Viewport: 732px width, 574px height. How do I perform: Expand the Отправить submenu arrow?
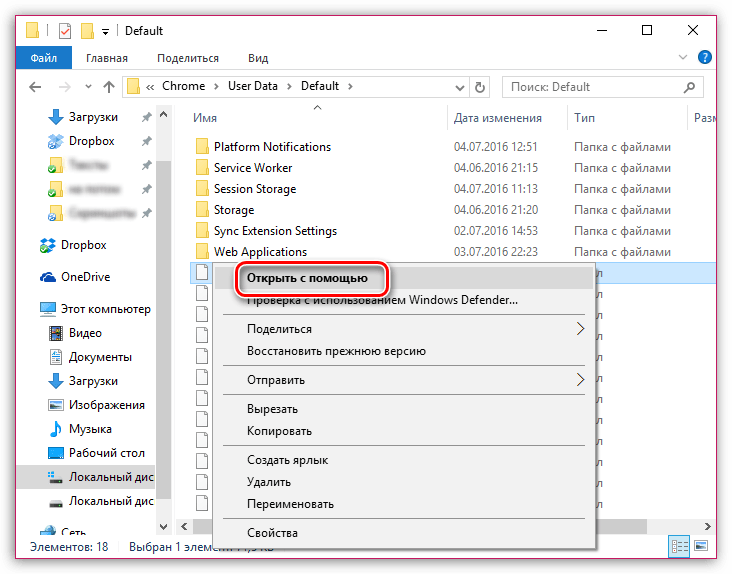coord(580,380)
